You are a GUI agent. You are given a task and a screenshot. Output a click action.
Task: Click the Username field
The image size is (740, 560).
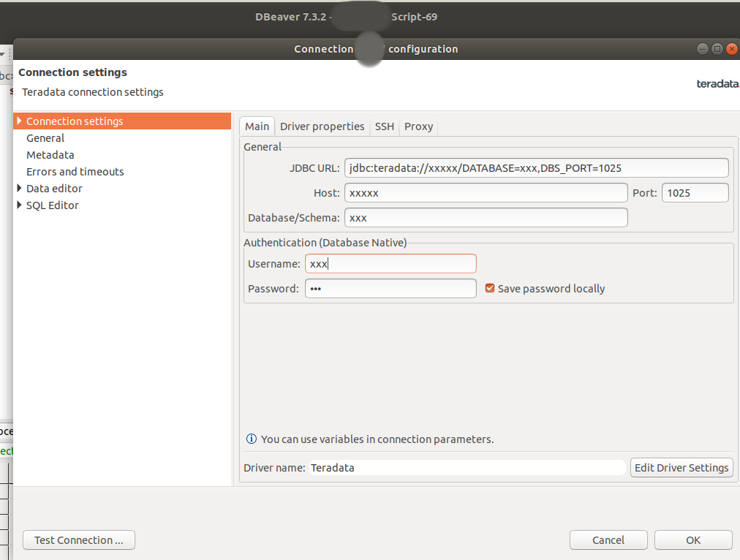[x=390, y=263]
